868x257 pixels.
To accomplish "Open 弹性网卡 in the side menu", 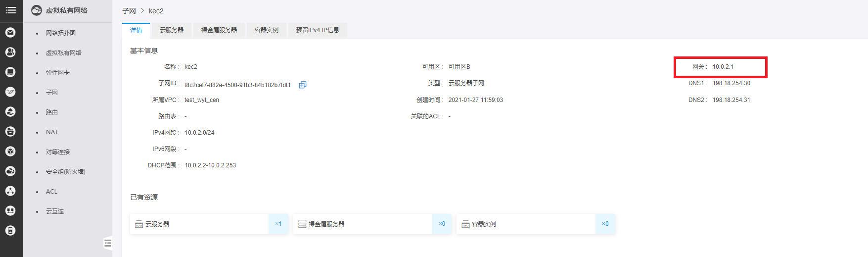I will click(58, 73).
